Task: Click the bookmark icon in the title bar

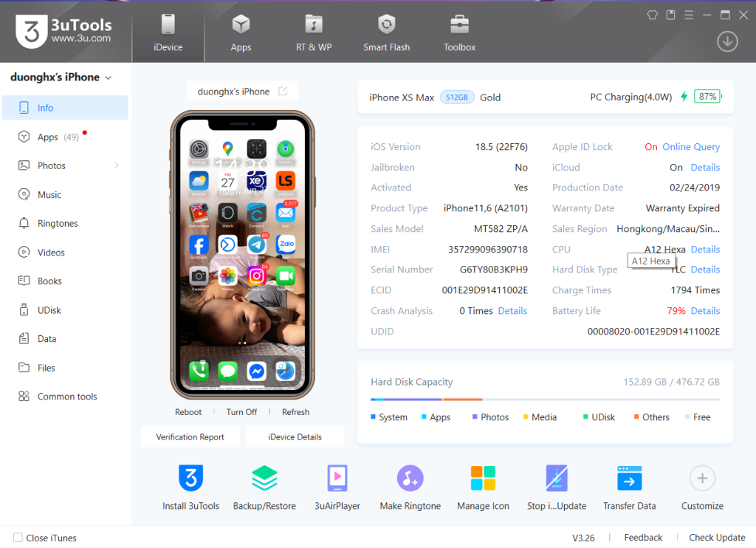Action: pyautogui.click(x=670, y=15)
